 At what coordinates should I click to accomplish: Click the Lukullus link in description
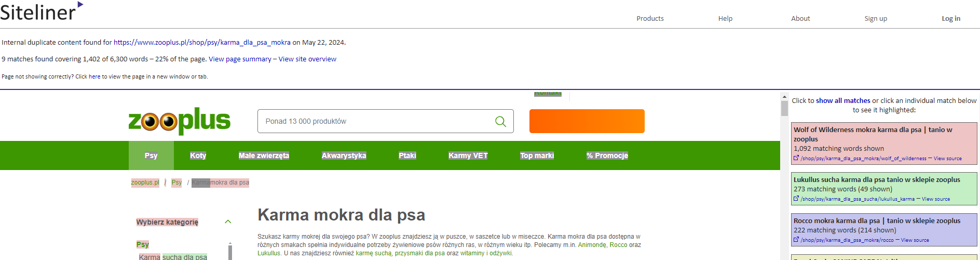[269, 253]
